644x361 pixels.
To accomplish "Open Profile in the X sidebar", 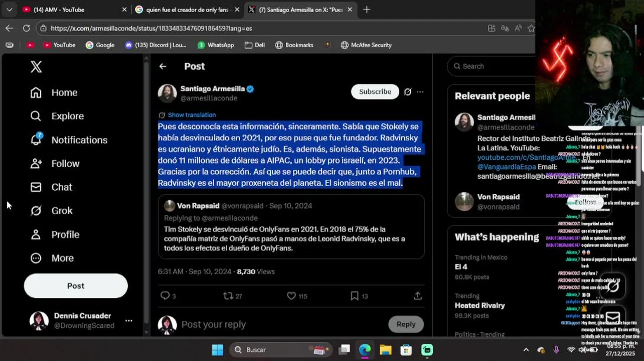I will tap(55, 234).
